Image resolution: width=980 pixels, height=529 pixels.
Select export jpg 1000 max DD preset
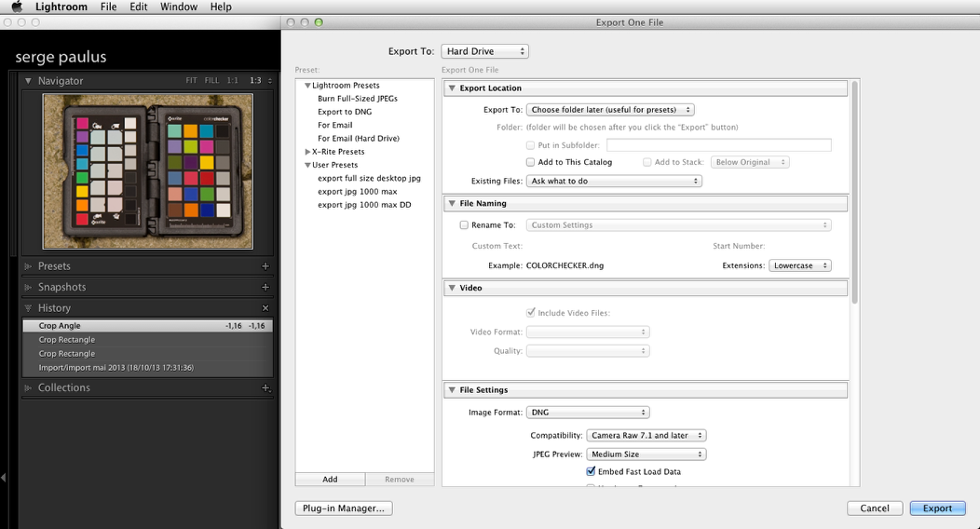pyautogui.click(x=364, y=205)
